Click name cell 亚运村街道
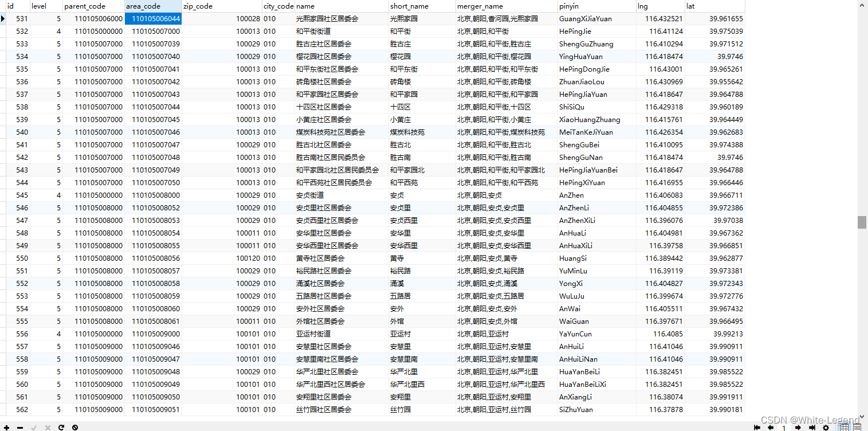868x431 pixels. 341,334
